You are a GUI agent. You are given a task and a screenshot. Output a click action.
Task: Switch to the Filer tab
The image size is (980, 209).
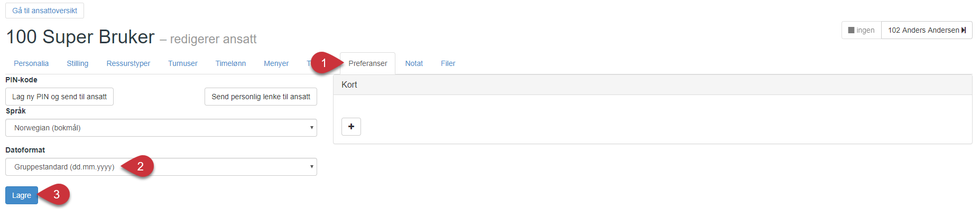tap(448, 63)
